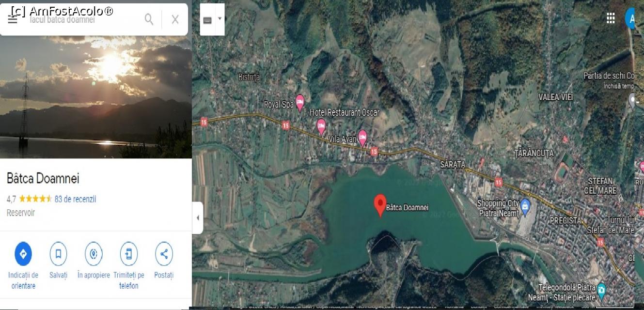Viewport: 644px width, 310px height.
Task: Click the În apropiere nearby button
Action: [94, 254]
